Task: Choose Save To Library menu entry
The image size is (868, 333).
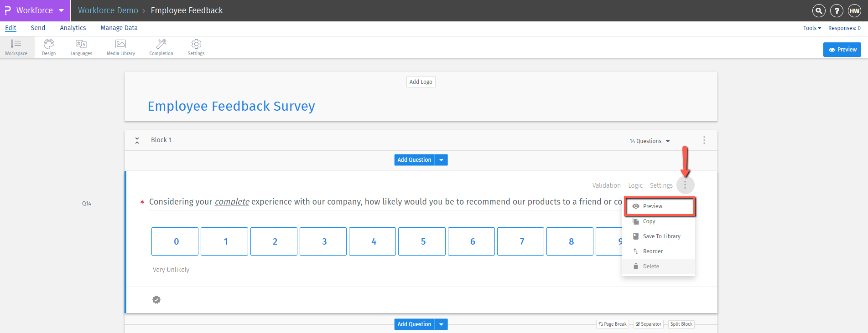Action: tap(659, 236)
